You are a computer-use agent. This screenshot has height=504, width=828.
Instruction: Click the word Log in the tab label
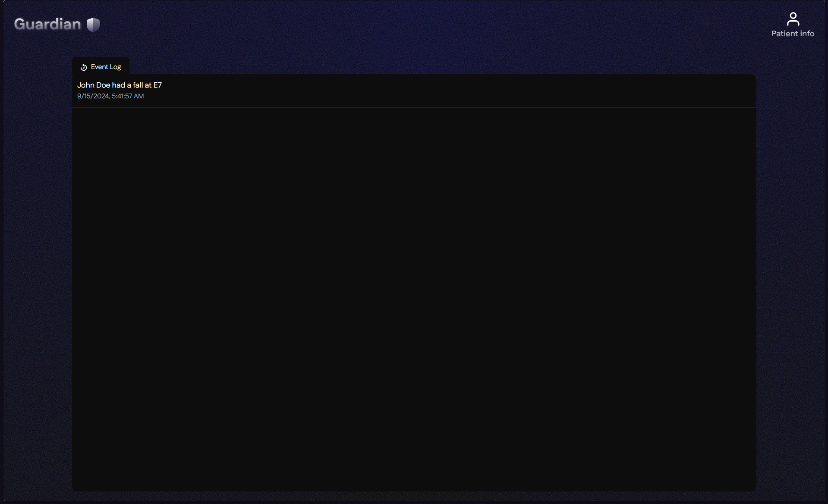[115, 67]
